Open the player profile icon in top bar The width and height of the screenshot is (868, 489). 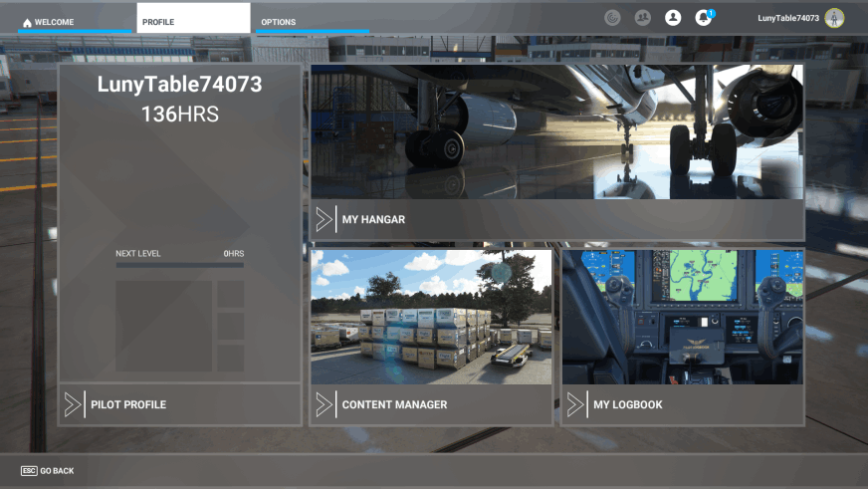(x=673, y=18)
